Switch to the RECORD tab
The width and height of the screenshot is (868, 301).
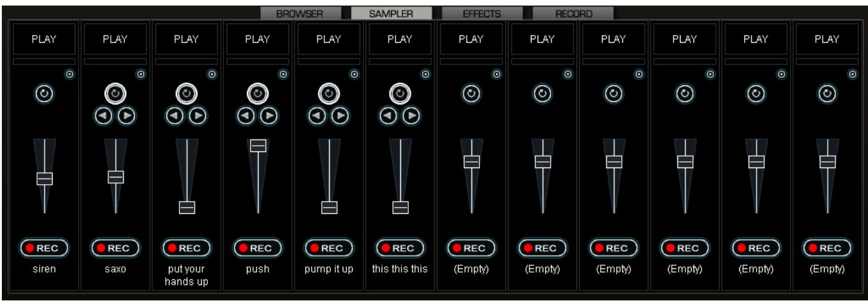573,13
